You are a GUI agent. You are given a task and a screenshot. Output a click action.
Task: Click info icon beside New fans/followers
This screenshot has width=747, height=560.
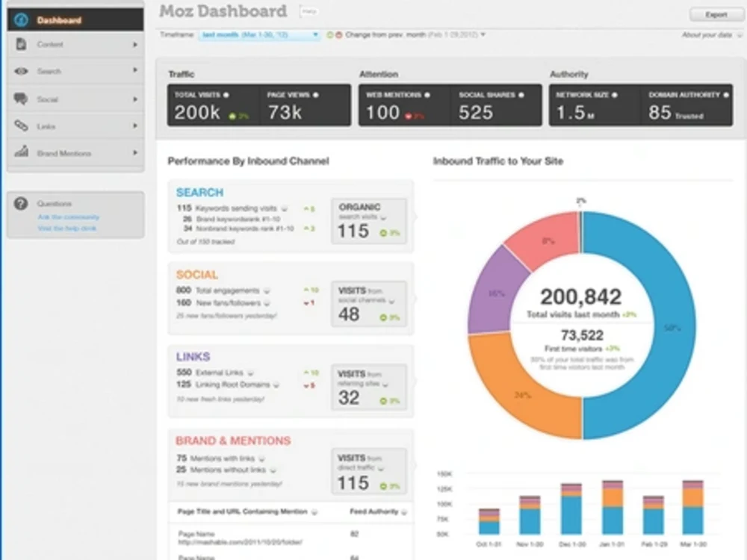[267, 303]
